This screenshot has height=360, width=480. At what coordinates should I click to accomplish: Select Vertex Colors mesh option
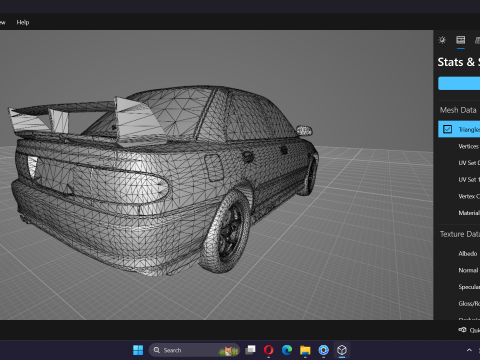tap(469, 196)
